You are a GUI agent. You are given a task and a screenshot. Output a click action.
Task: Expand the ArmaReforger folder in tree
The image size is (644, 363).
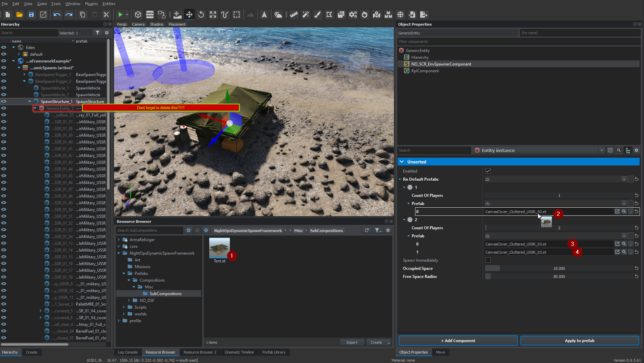point(119,240)
